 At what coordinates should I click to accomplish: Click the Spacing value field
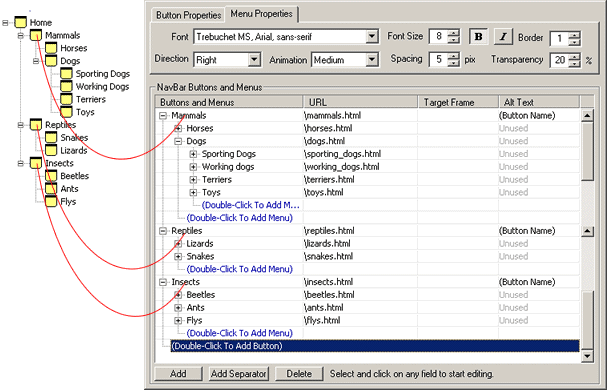click(x=439, y=59)
